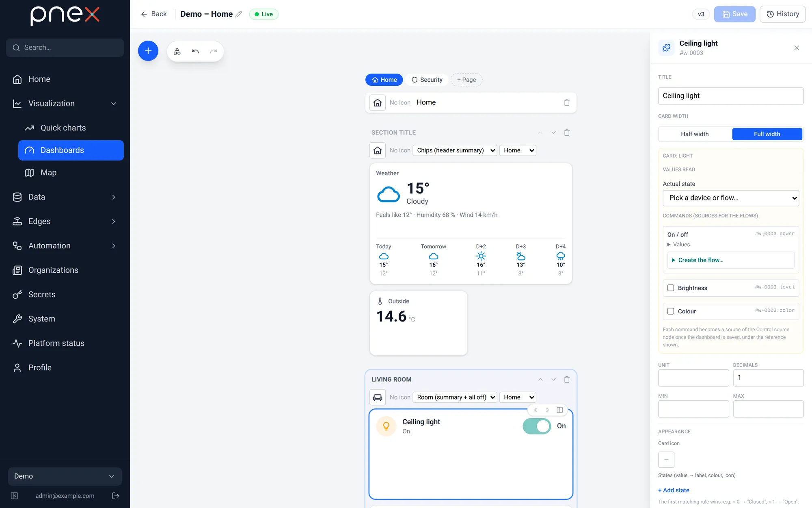Open the History panel
The height and width of the screenshot is (508, 812).
782,14
